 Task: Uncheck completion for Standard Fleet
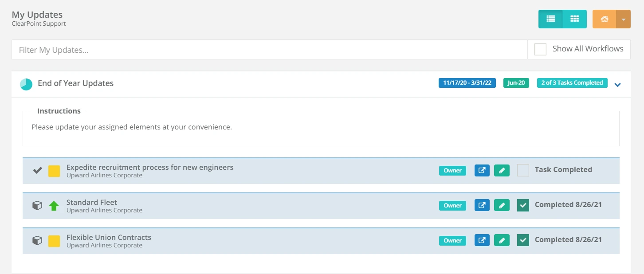click(523, 205)
